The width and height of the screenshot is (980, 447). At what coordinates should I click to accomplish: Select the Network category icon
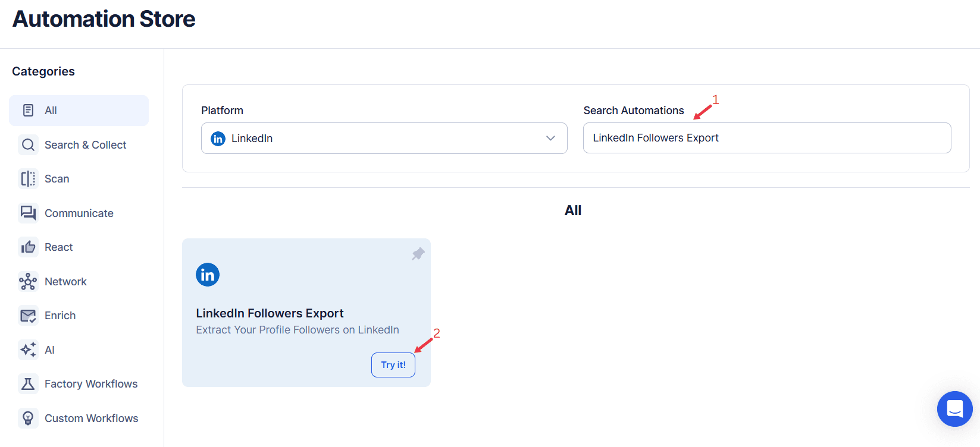[28, 281]
